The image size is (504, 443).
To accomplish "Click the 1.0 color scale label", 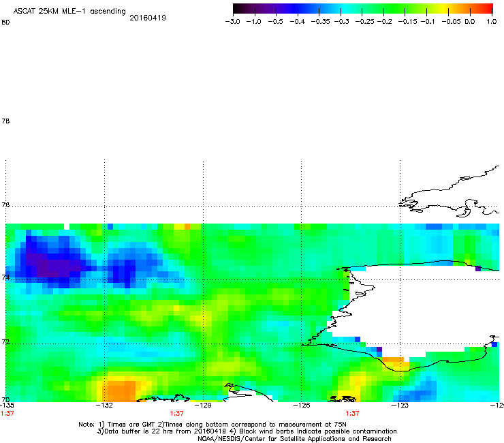I will pyautogui.click(x=492, y=22).
